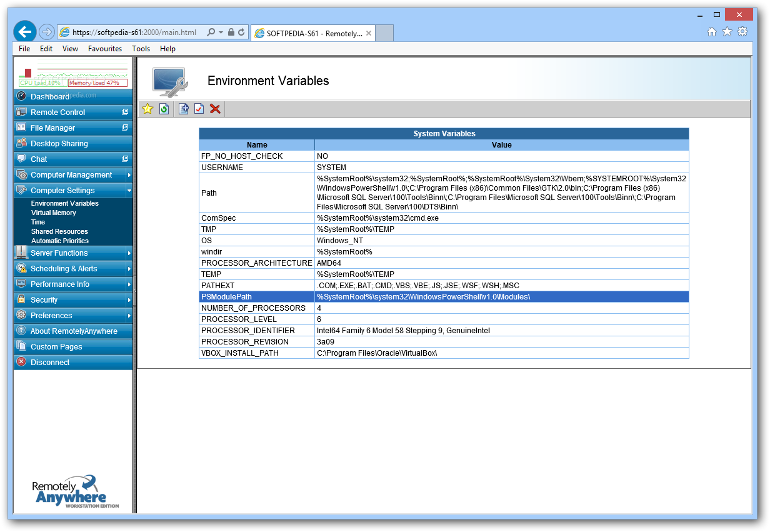Open the address bar search dropdown arrow
This screenshot has height=532, width=770.
pos(221,33)
